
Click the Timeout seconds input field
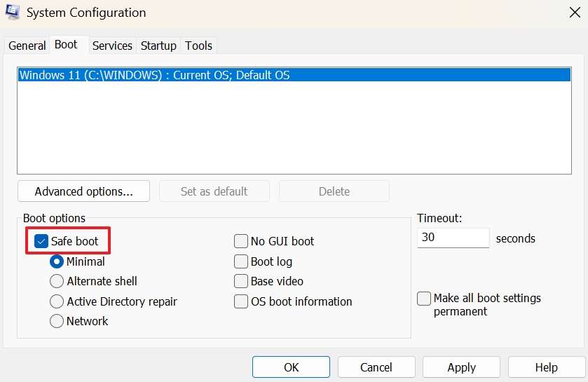453,238
